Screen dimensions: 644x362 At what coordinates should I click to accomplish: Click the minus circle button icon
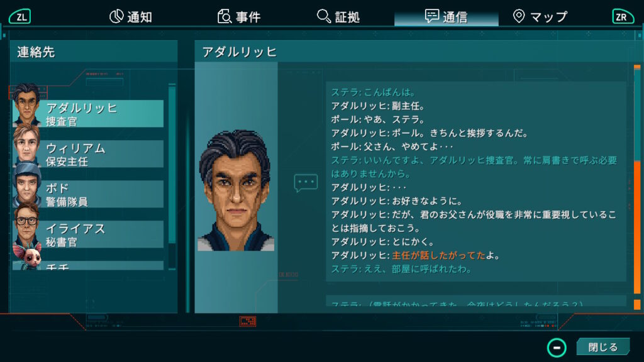557,348
